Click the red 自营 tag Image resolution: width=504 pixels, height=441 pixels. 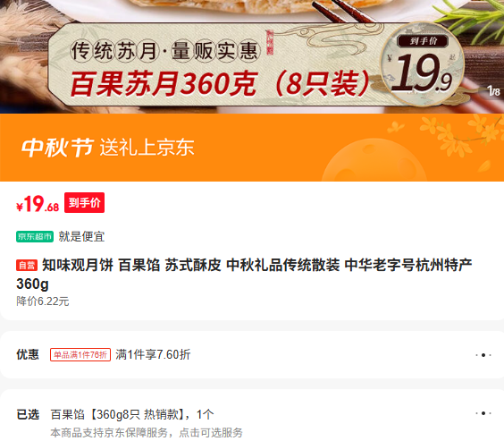(27, 266)
